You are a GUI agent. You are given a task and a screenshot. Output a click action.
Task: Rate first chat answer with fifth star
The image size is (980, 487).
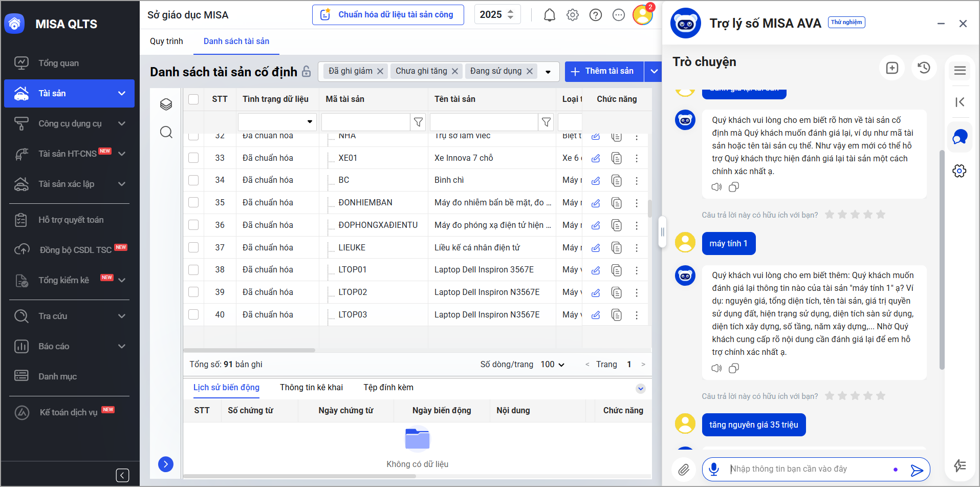pos(881,215)
